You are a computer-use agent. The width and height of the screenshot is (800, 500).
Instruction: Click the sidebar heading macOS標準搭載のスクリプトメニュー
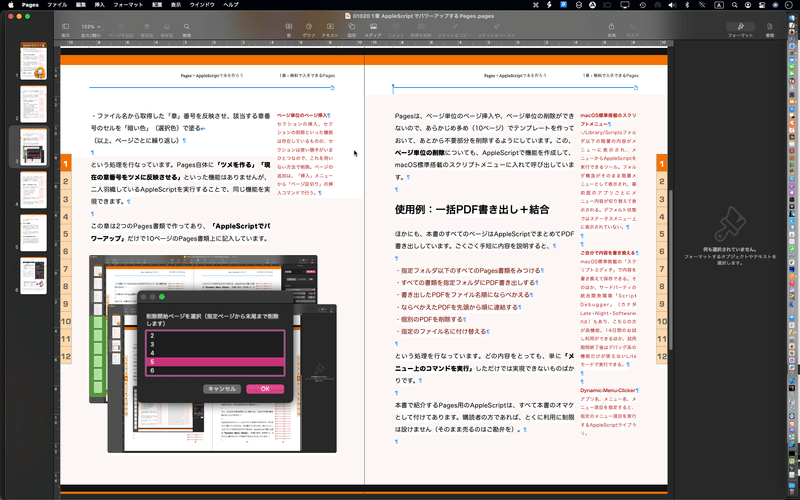tap(608, 119)
